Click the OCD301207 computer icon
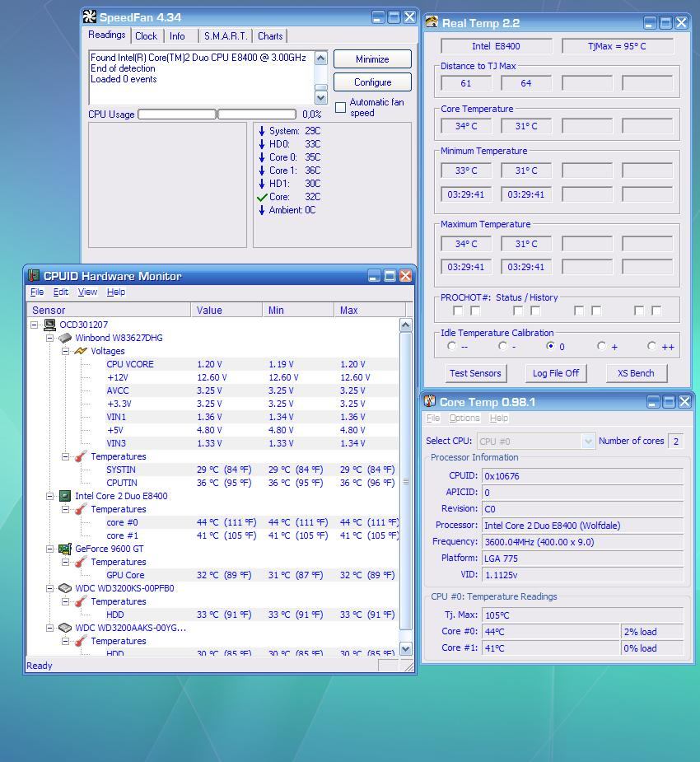This screenshot has width=700, height=762. (49, 324)
